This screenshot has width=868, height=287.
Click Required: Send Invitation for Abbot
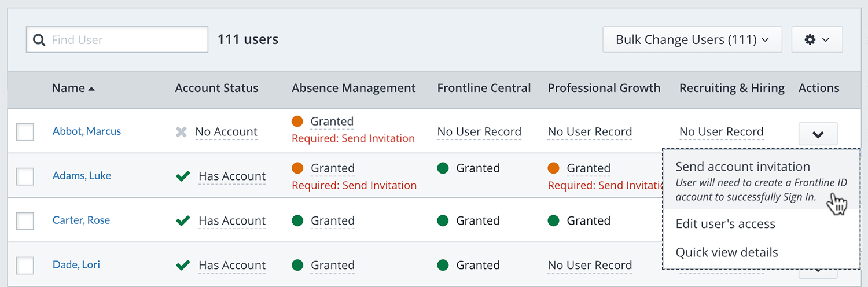pyautogui.click(x=353, y=139)
